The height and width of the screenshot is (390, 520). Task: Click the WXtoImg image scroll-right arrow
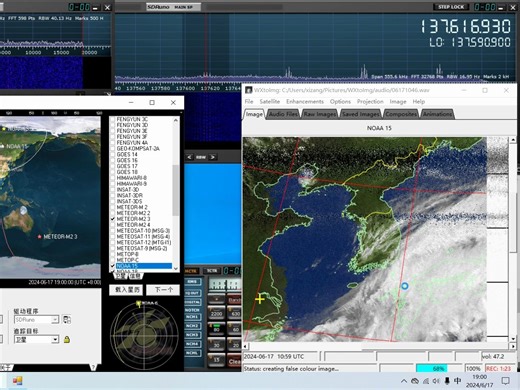513,347
